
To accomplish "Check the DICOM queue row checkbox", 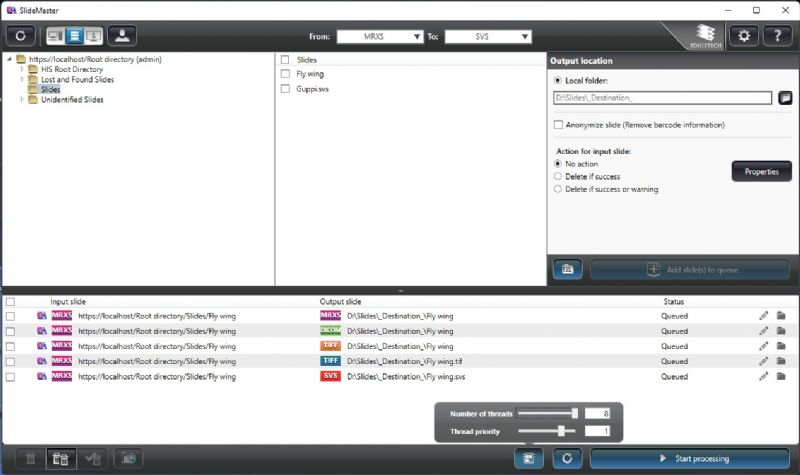I will (10, 332).
